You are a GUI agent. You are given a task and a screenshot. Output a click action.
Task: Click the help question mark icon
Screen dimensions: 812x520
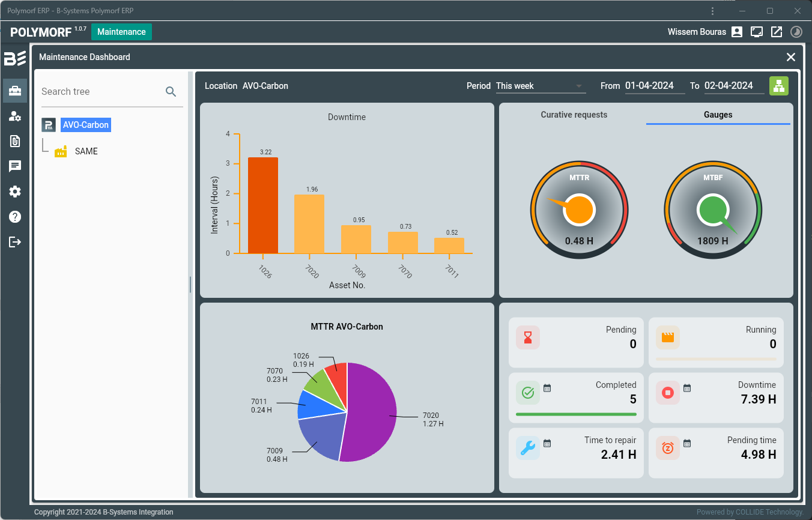pyautogui.click(x=15, y=217)
